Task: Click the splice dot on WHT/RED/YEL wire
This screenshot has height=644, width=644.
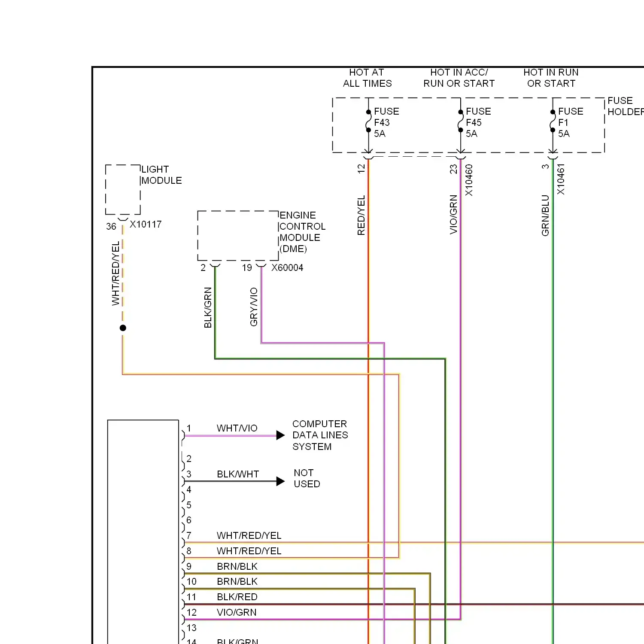Action: point(123,328)
